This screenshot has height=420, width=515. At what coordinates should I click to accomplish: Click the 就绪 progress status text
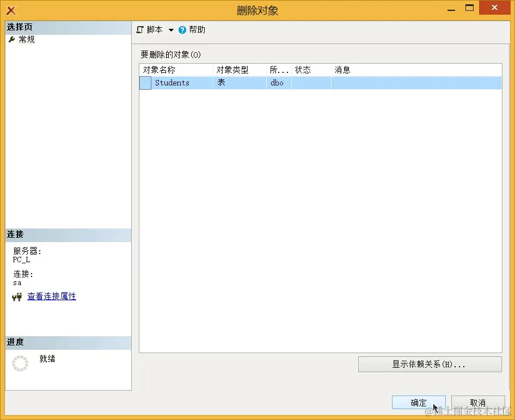pyautogui.click(x=47, y=359)
